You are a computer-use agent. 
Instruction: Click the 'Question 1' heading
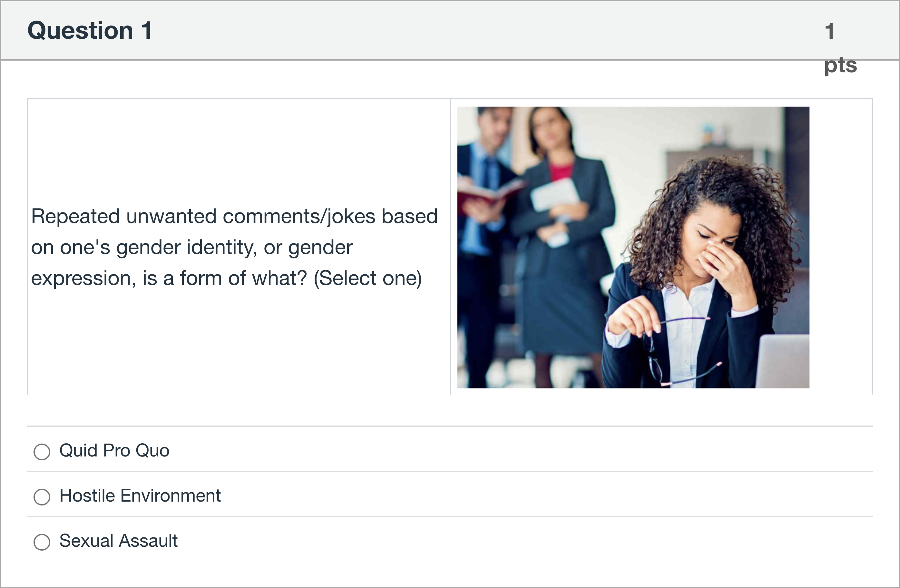pos(90,30)
